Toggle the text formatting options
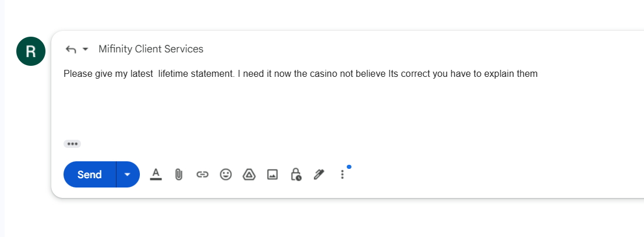The image size is (644, 237). (156, 174)
